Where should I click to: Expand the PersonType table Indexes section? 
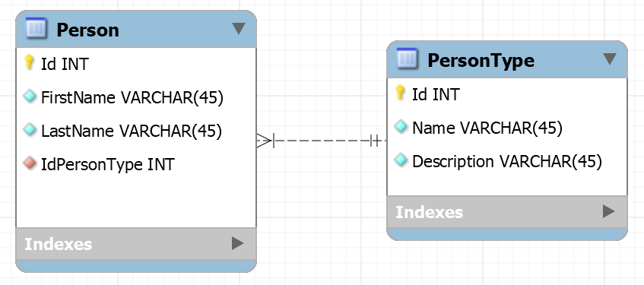coord(609,211)
